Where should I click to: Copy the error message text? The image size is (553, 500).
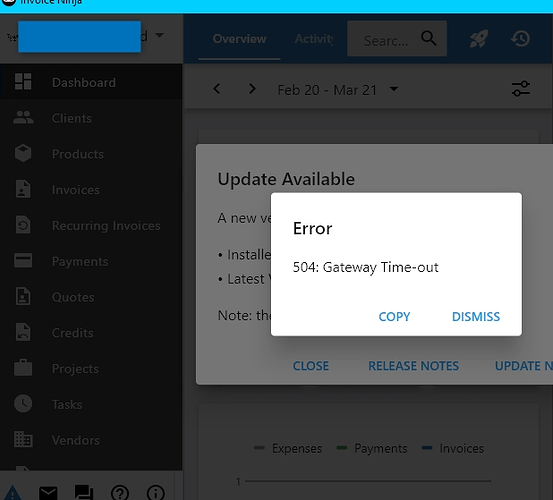pyautogui.click(x=394, y=316)
